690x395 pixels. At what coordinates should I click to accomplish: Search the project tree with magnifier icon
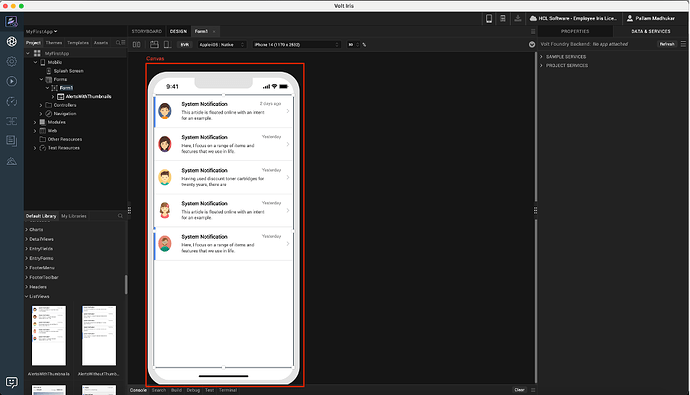tap(118, 43)
